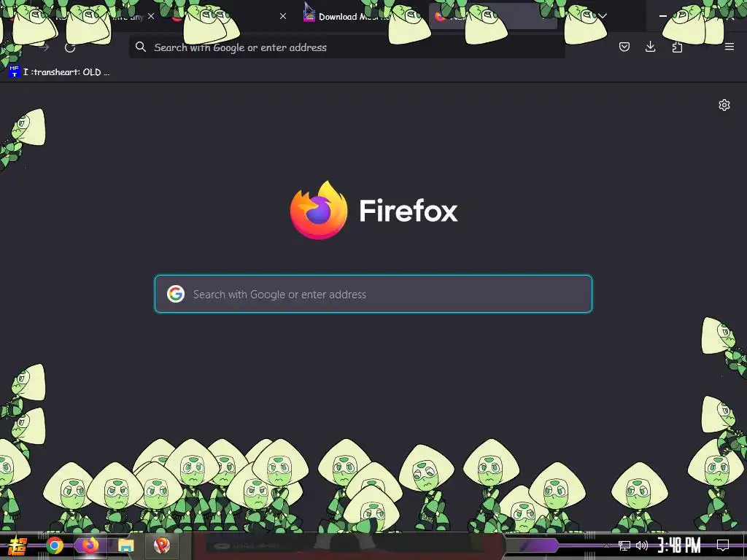Click the magnifier icon in the address bar
Screen dimensions: 747x560
point(141,47)
